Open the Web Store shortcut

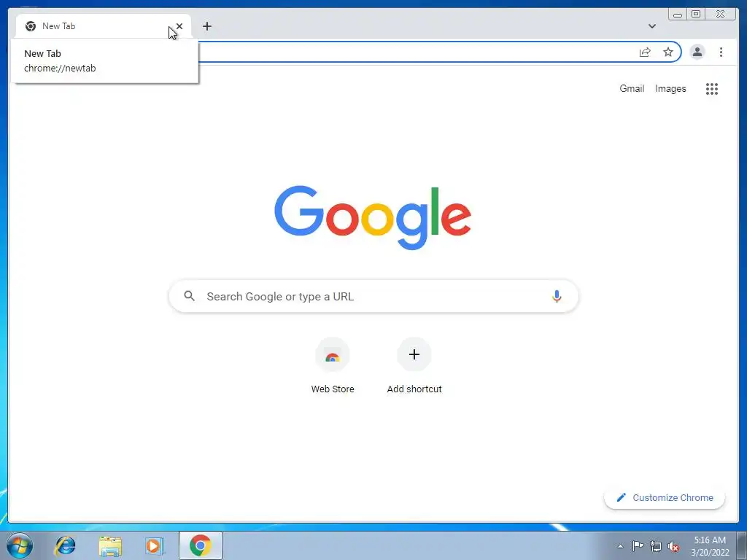pos(333,366)
